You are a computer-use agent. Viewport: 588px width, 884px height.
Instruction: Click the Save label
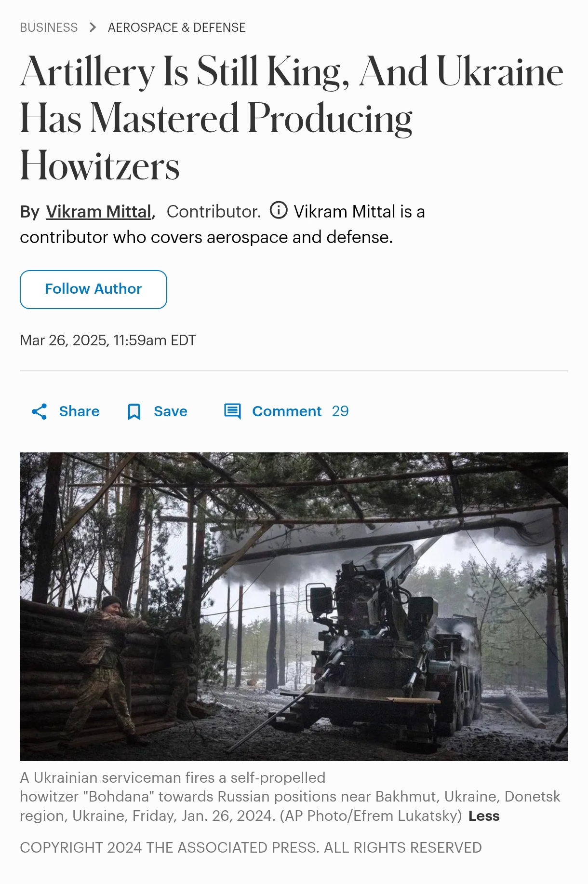point(171,411)
